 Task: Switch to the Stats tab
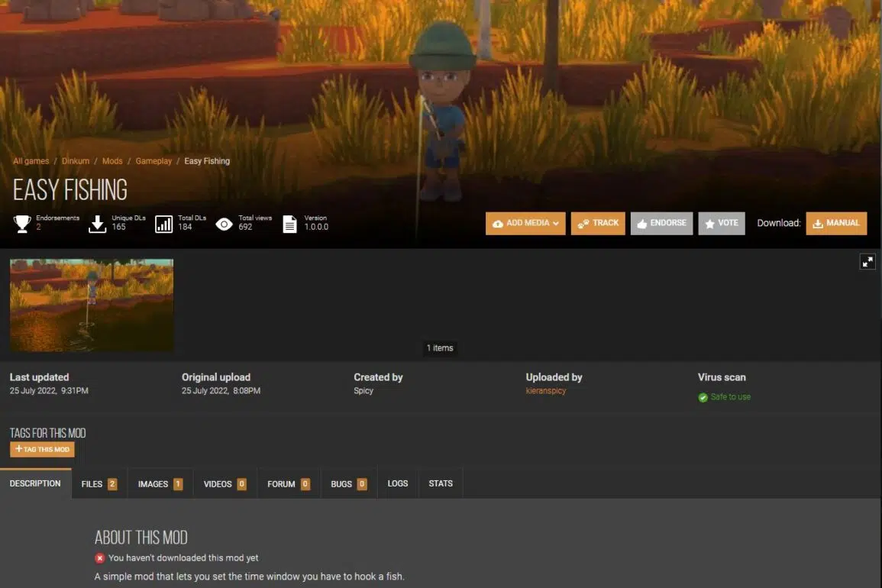(x=441, y=483)
